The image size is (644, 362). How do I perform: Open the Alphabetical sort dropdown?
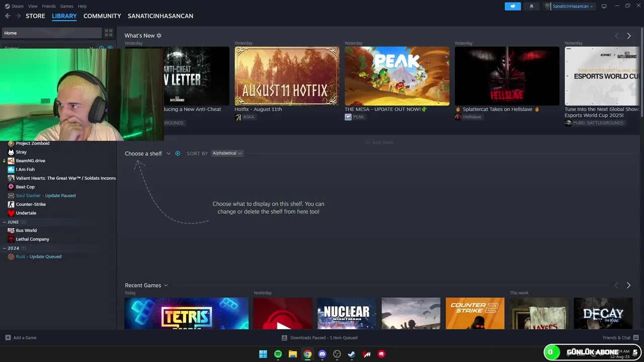[227, 153]
